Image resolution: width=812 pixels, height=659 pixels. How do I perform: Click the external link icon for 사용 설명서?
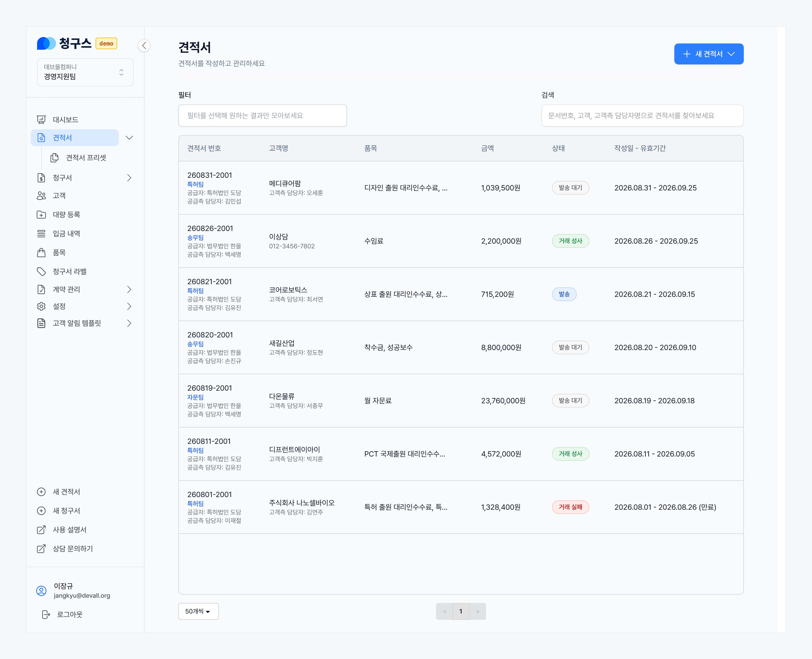41,530
